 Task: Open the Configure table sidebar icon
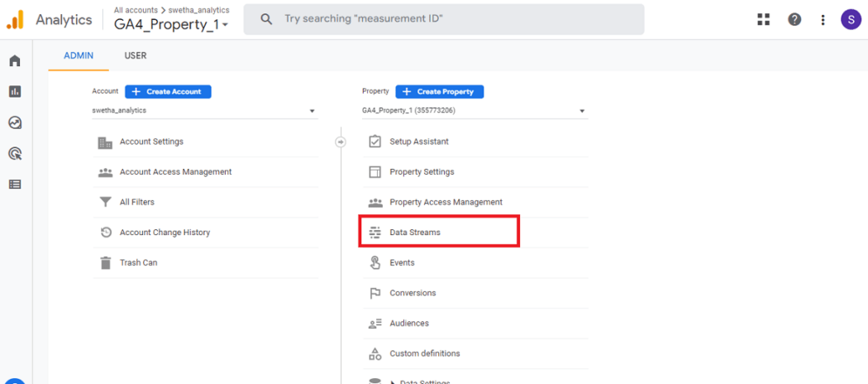pyautogui.click(x=15, y=185)
